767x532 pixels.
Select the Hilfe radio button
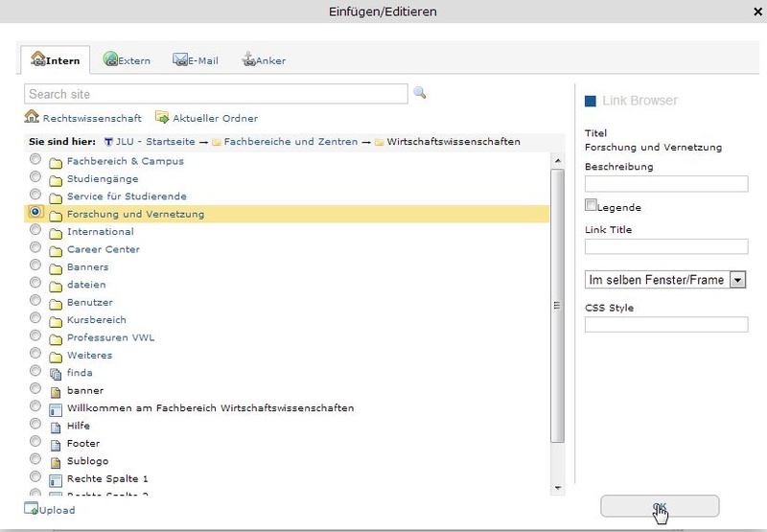(x=35, y=423)
